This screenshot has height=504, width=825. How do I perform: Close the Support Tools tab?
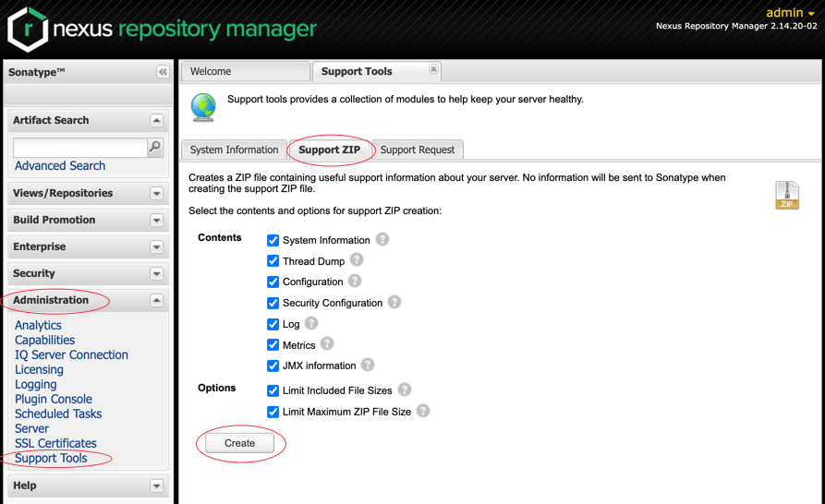[433, 69]
